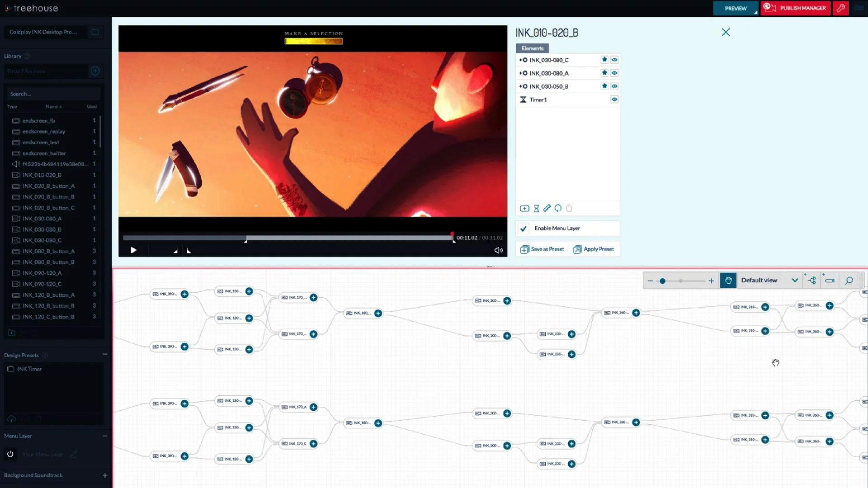This screenshot has width=868, height=488.
Task: Select INK_090-120_A in library list
Action: [x=42, y=273]
